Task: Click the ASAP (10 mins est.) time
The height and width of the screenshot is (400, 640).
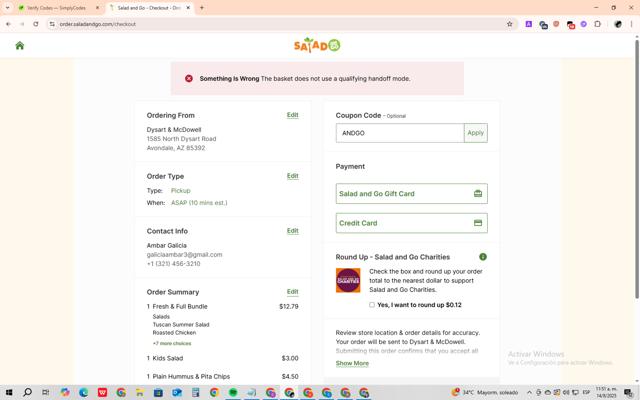Action: pos(199,203)
